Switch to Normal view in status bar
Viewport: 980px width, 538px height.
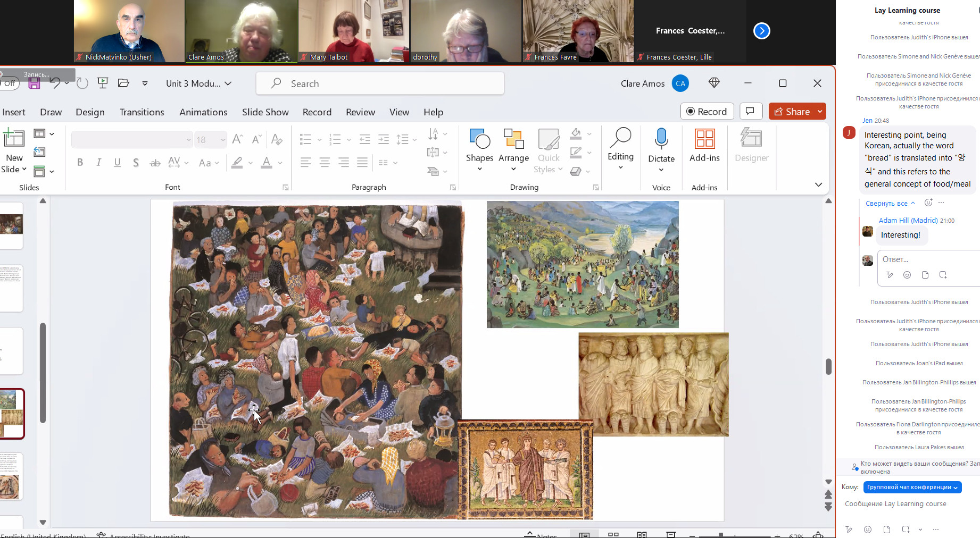(x=584, y=535)
